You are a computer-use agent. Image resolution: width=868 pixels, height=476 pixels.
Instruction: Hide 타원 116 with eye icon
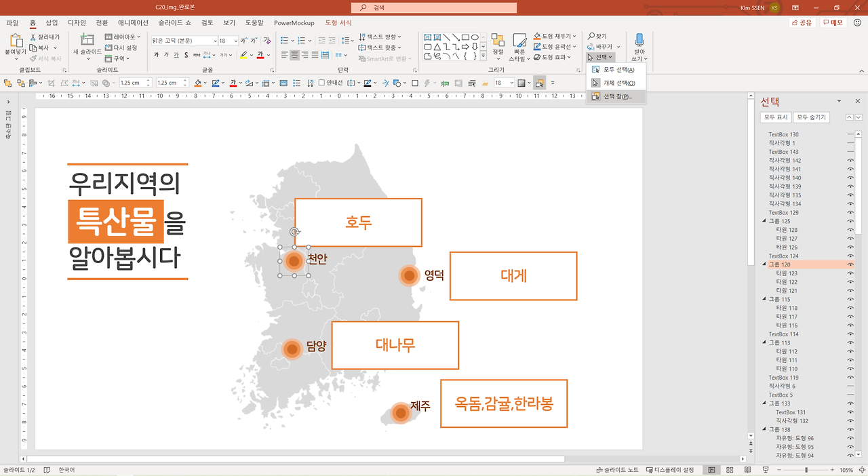pos(850,325)
